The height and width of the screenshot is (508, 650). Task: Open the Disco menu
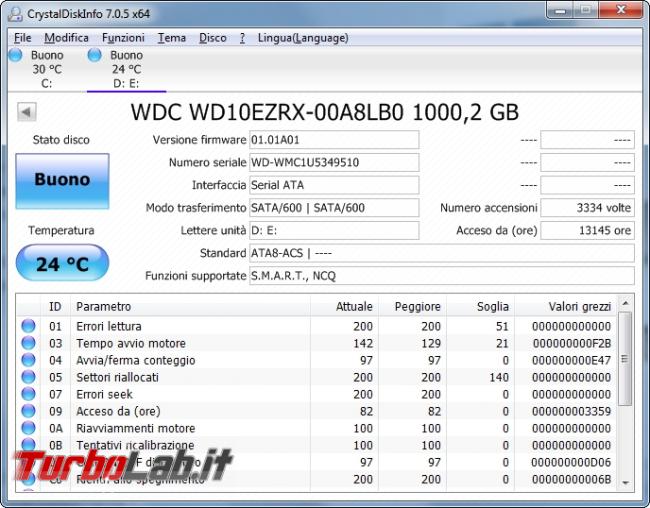(x=213, y=38)
